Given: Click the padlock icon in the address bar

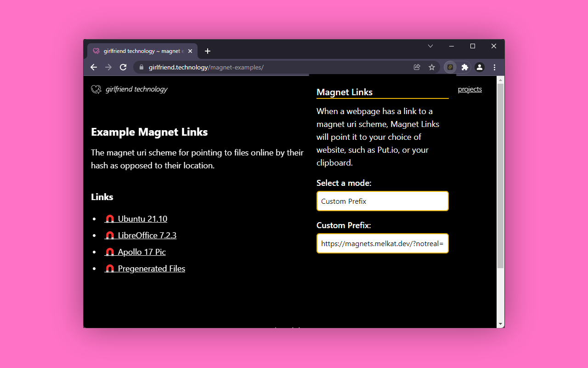Looking at the screenshot, I should [141, 67].
